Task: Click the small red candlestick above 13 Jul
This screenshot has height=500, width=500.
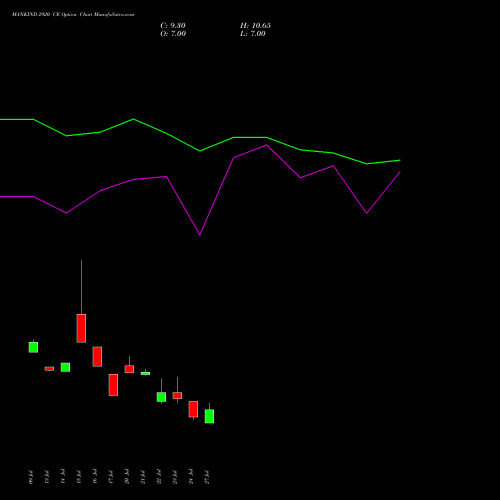Action: tap(49, 369)
